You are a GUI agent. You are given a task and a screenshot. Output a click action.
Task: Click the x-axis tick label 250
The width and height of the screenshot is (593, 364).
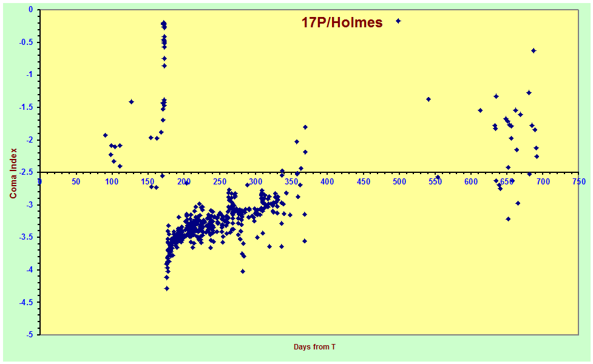pos(219,182)
